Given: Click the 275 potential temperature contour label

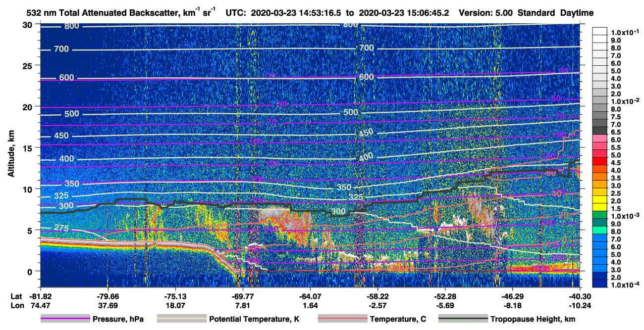Looking at the screenshot, I should pyautogui.click(x=61, y=228).
